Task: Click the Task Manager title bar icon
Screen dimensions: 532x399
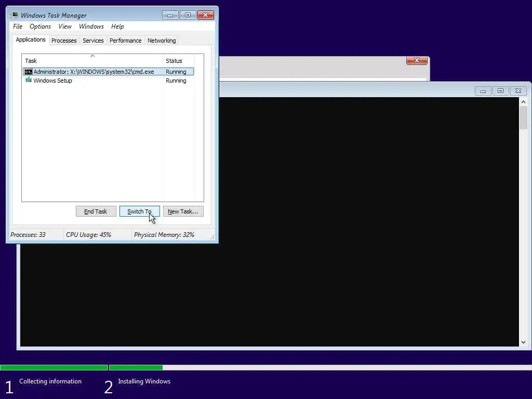Action: pyautogui.click(x=15, y=15)
